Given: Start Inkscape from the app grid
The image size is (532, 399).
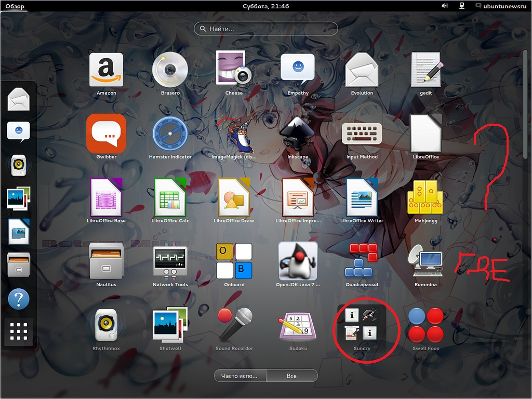Looking at the screenshot, I should click(298, 134).
